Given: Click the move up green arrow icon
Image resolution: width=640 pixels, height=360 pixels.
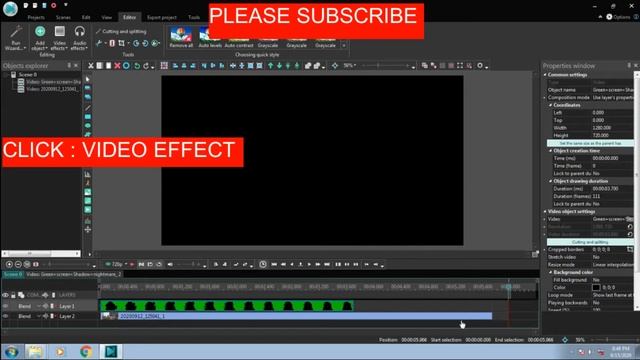Looking at the screenshot, I should tap(270, 66).
